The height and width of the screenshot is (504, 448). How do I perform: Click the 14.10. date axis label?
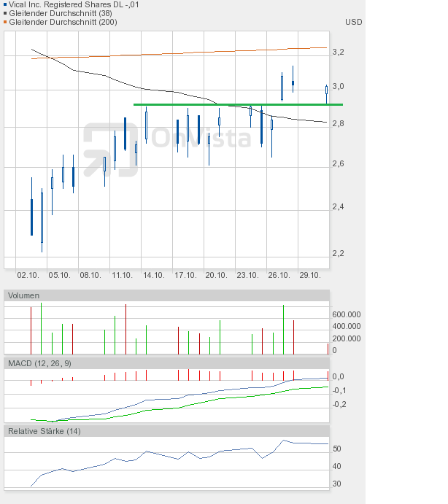pyautogui.click(x=153, y=276)
